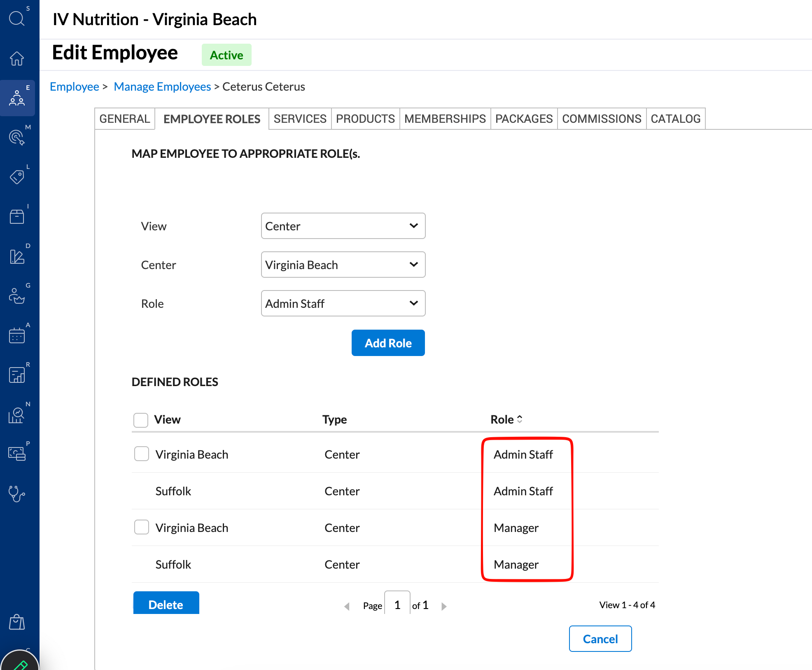This screenshot has height=670, width=812.
Task: Click the Add Role button
Action: [x=388, y=343]
